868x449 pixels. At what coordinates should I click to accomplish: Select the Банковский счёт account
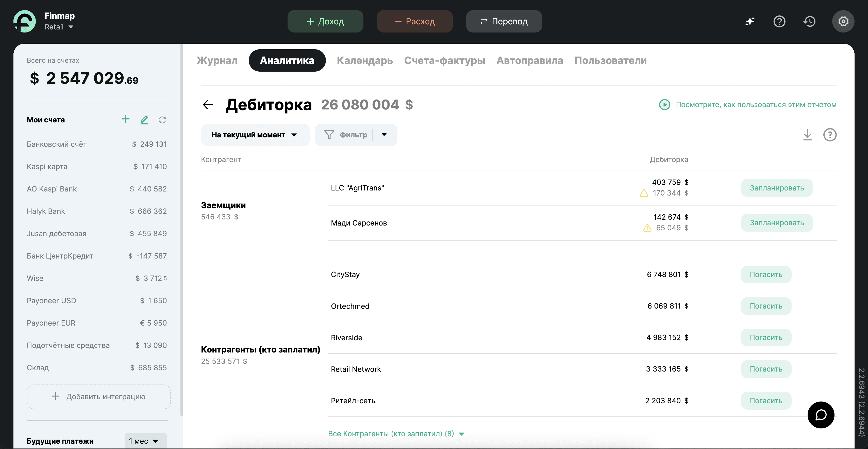point(97,144)
